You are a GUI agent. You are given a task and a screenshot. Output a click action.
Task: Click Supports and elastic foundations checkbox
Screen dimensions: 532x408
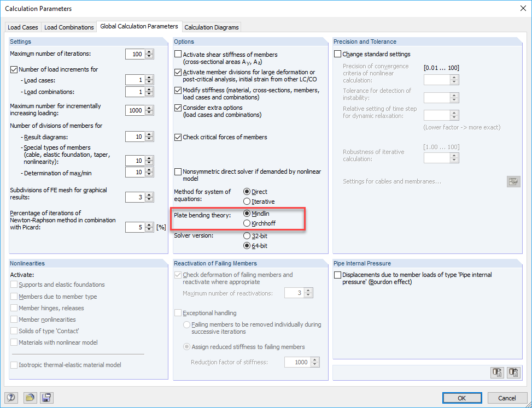14,285
